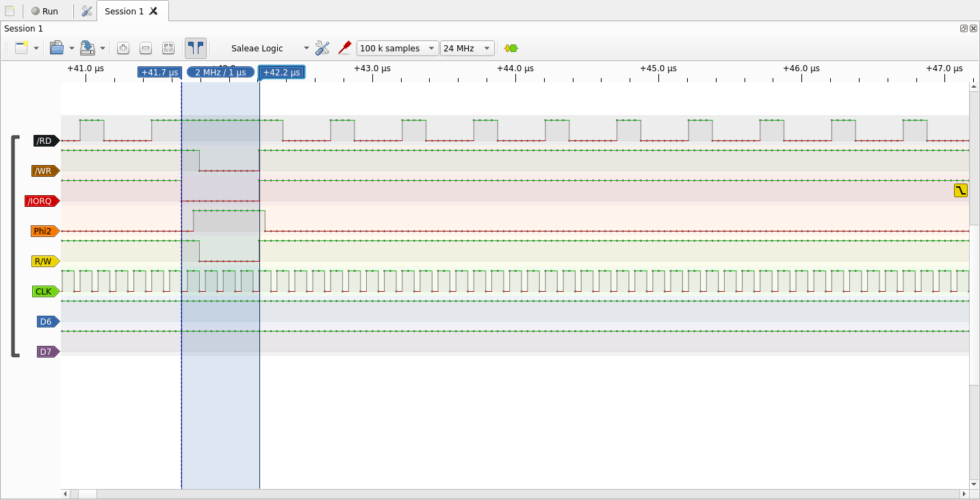Click the +47.0 µs ruler label
Viewport: 980px width, 500px height.
(944, 68)
